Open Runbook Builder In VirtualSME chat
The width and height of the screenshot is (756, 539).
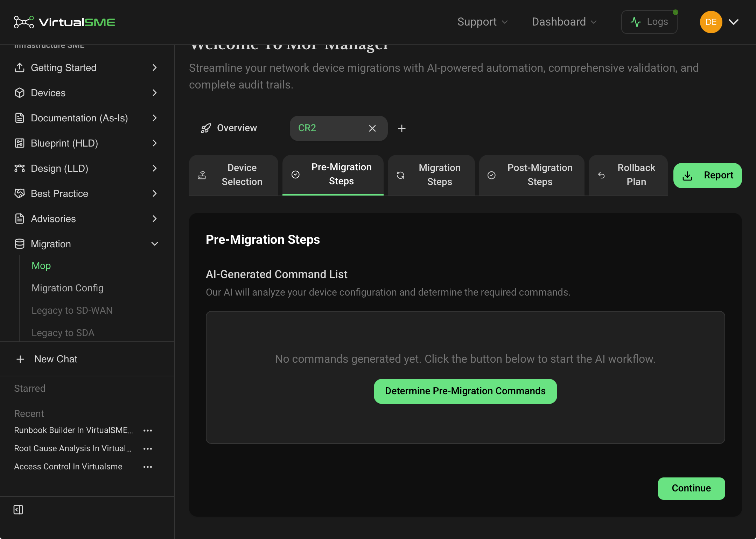click(73, 431)
